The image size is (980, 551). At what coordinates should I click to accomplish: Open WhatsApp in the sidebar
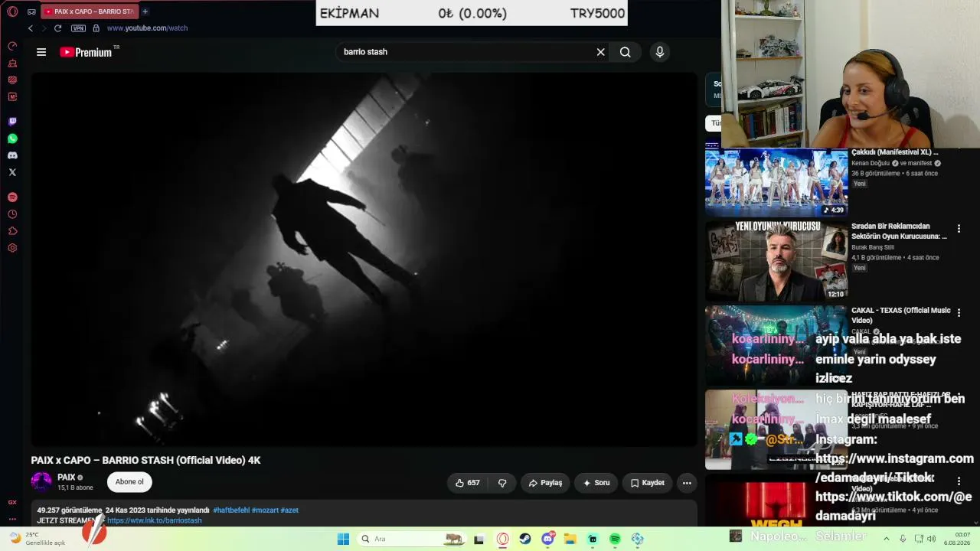(12, 139)
